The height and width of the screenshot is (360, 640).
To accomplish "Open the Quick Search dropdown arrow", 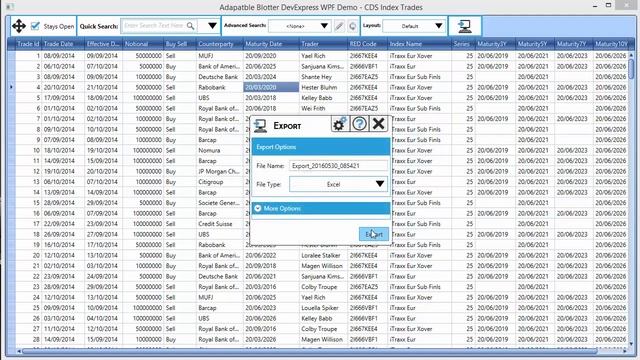I will coord(212,26).
